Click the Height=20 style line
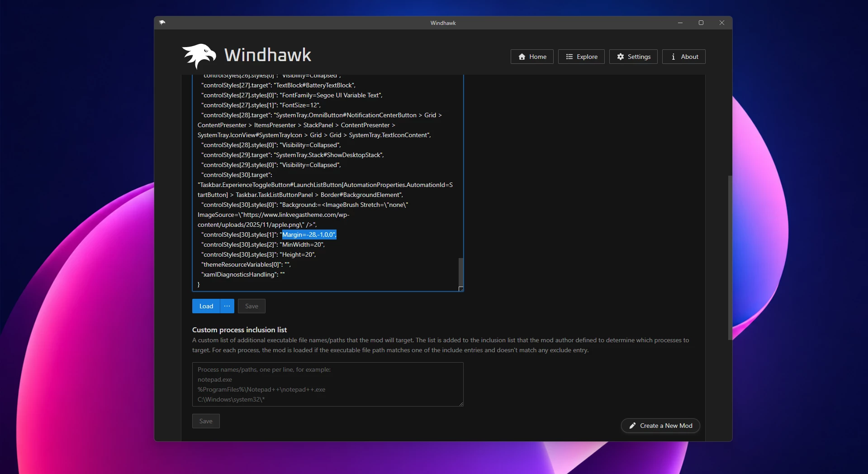The width and height of the screenshot is (868, 474). (x=259, y=254)
